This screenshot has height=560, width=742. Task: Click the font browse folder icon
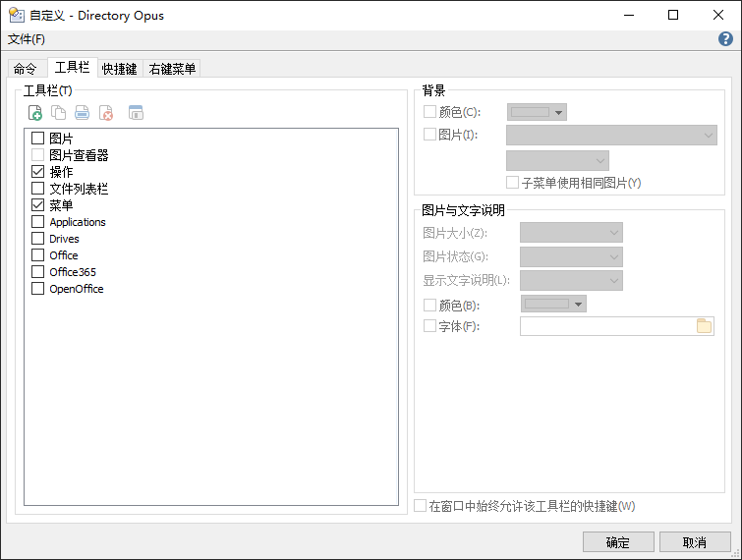tap(704, 326)
